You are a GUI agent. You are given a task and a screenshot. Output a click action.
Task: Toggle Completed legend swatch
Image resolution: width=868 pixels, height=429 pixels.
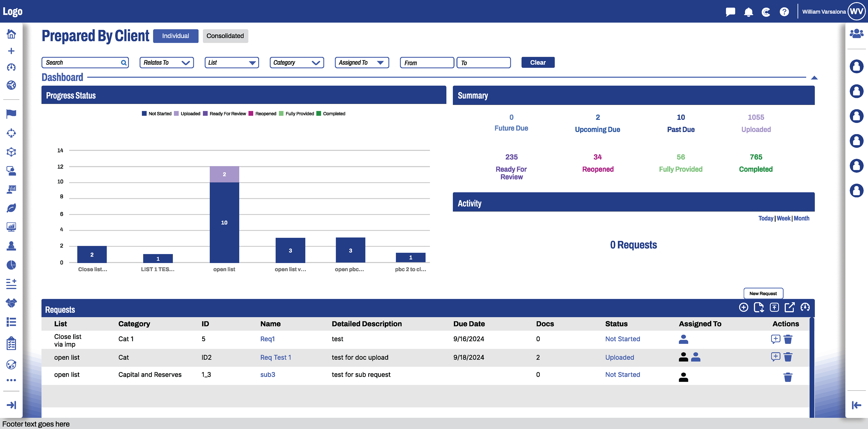pyautogui.click(x=319, y=113)
